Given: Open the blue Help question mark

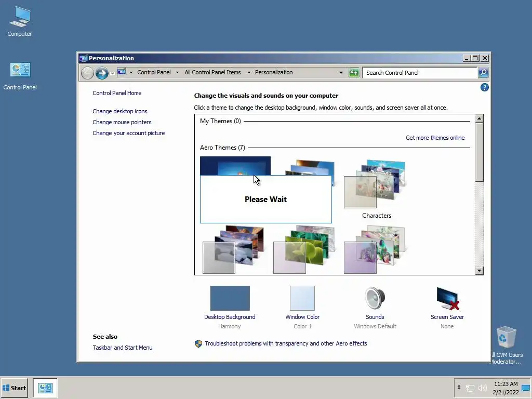Looking at the screenshot, I should pos(485,87).
